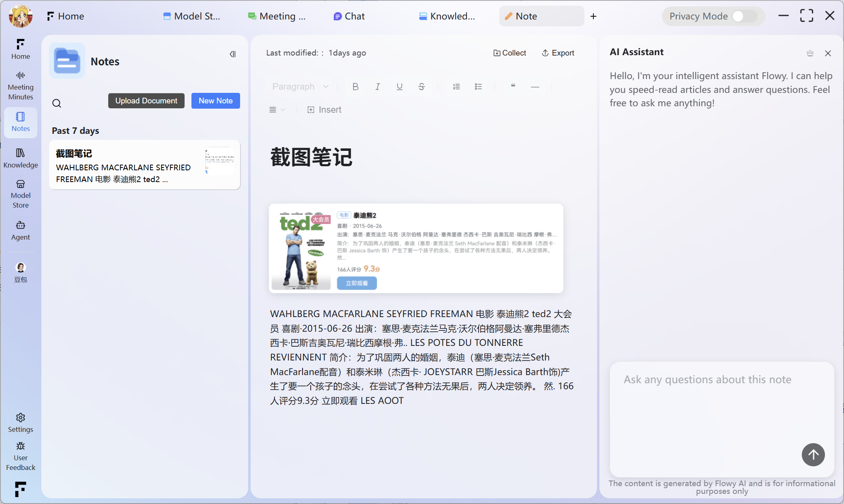Open the Knowledge section in sidebar
Screen dimensions: 844x504
(20, 157)
